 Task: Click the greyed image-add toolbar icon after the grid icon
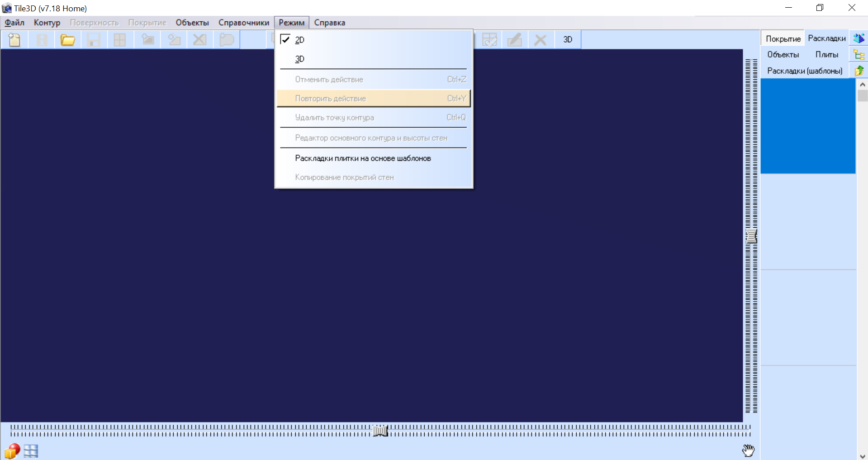[x=148, y=40]
